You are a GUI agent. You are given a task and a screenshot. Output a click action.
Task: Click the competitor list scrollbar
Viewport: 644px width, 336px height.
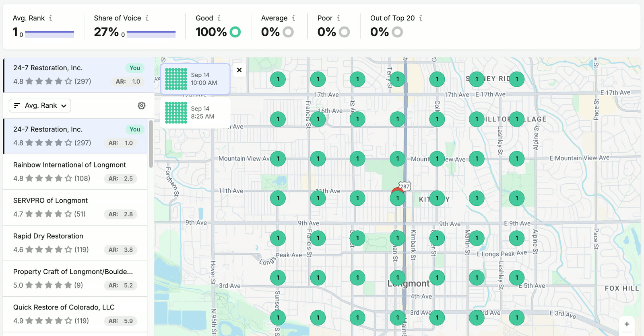(151, 144)
